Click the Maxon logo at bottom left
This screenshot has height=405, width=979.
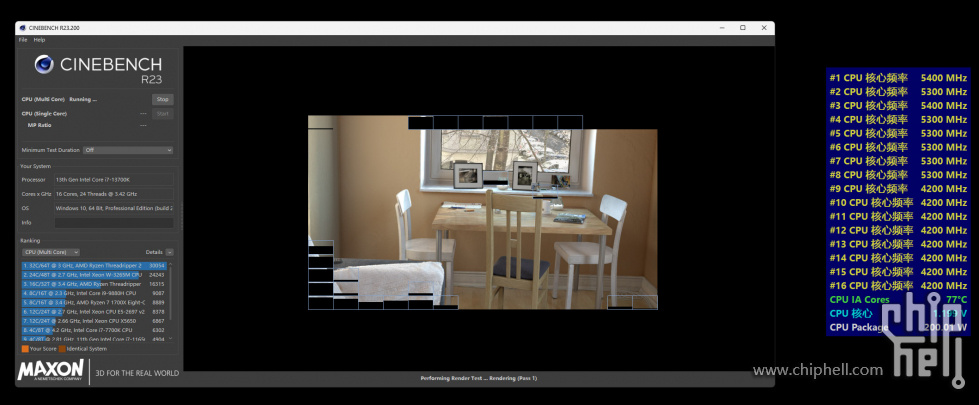pos(51,370)
